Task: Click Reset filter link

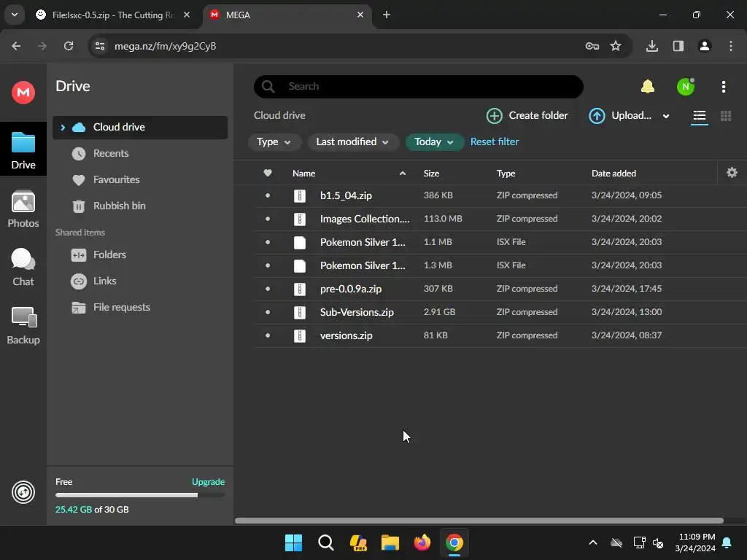Action: (494, 141)
